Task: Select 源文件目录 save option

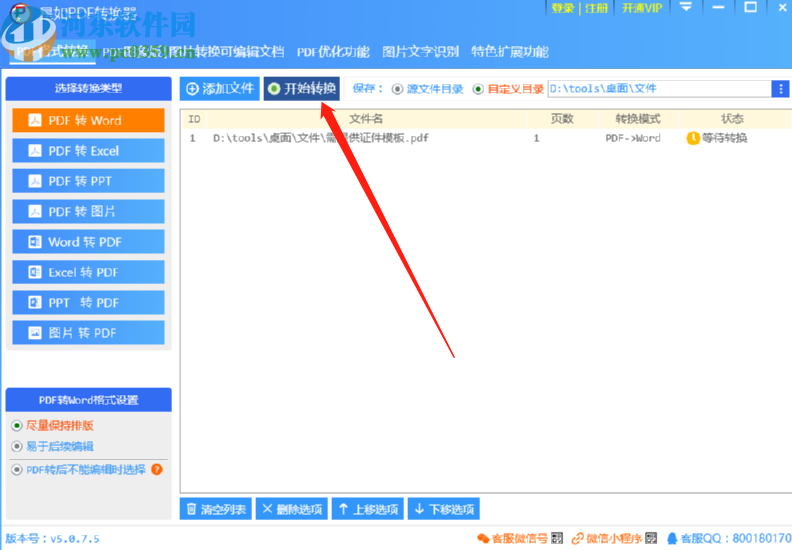Action: point(428,89)
